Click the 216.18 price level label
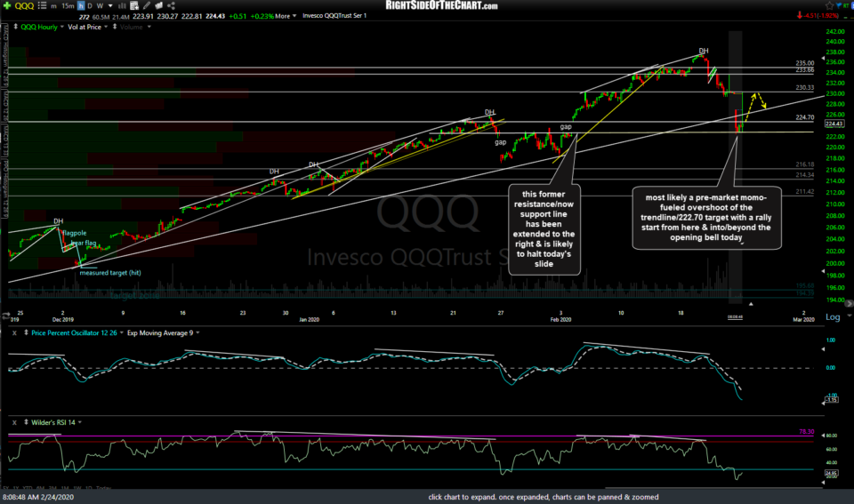Viewport: 854px width, 504px height. 804,164
